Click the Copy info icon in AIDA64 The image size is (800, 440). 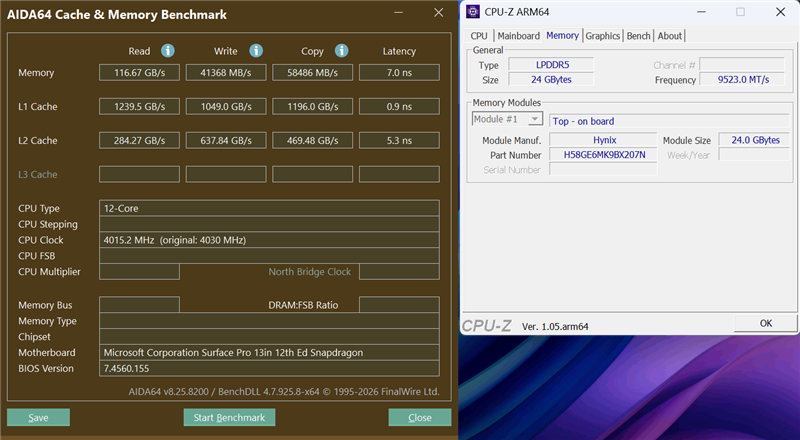click(342, 51)
